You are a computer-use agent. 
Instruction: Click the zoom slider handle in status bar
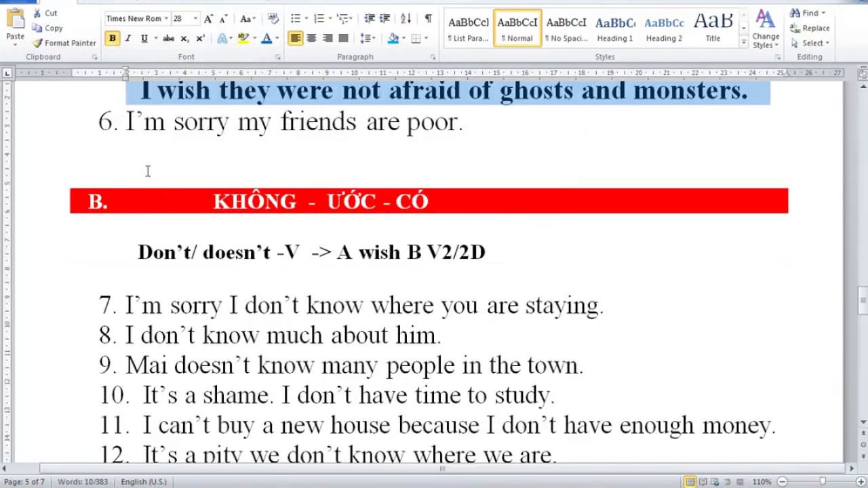(x=823, y=482)
